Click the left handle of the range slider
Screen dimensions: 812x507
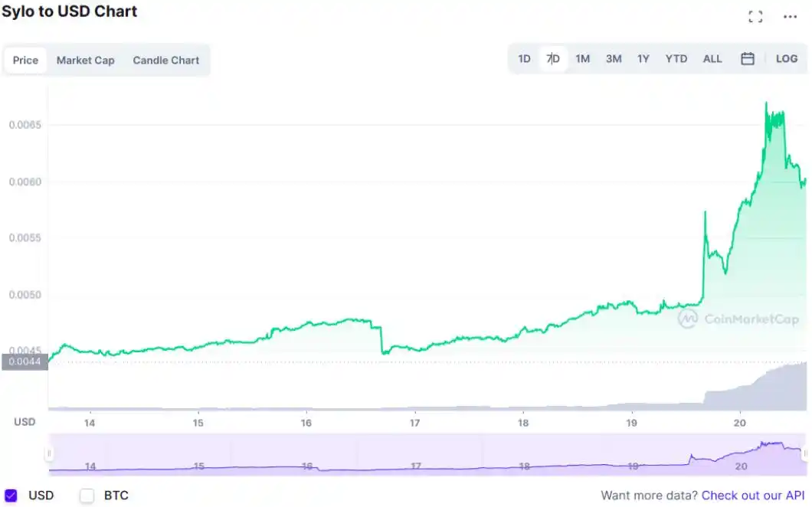(50, 453)
